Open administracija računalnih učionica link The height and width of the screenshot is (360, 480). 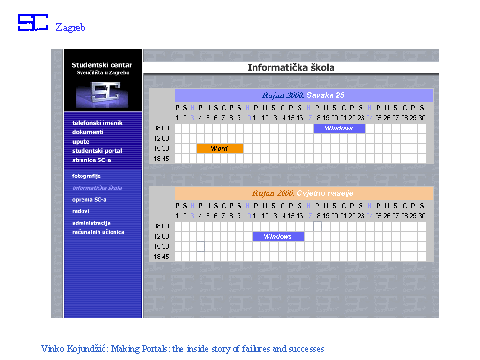click(98, 227)
